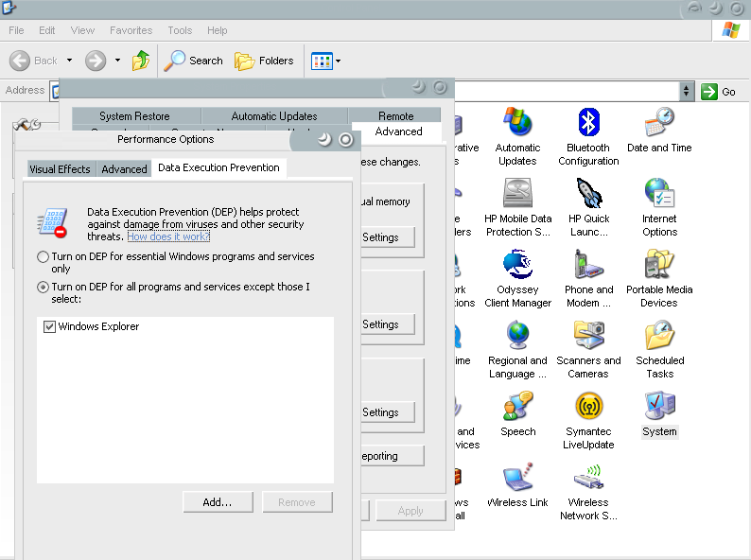Viewport: 751px width, 560px height.
Task: Click the Remove button
Action: [x=297, y=502]
